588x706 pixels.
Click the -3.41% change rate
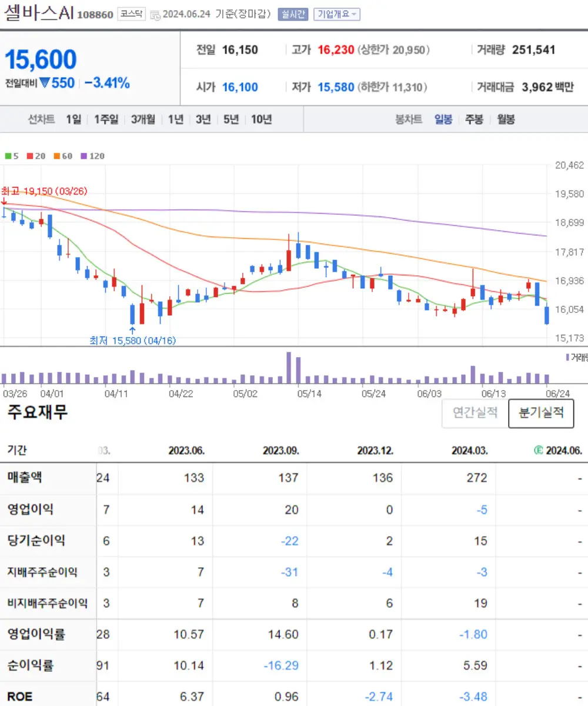(107, 84)
